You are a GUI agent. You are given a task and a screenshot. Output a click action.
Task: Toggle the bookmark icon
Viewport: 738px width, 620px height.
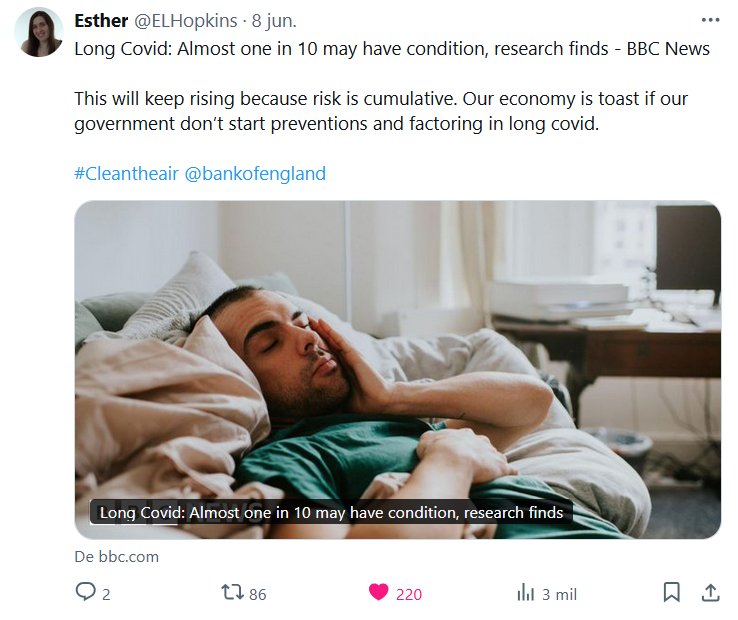coord(672,593)
